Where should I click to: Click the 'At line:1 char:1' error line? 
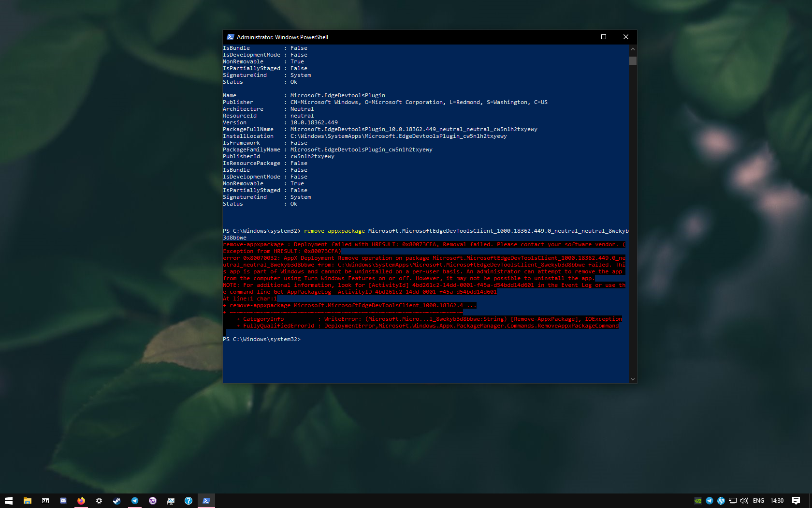[250, 299]
